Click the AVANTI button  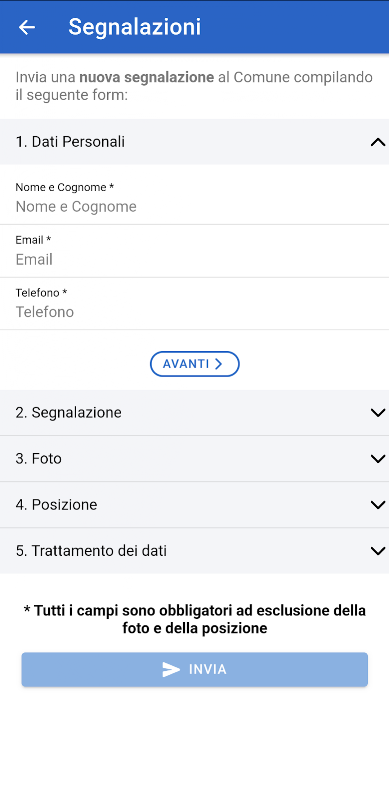coord(194,364)
